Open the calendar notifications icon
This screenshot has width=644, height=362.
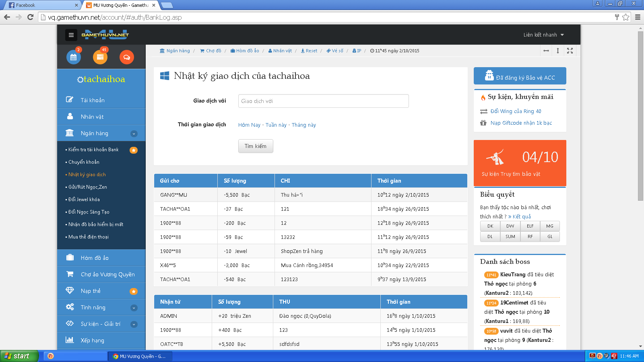[x=74, y=57]
